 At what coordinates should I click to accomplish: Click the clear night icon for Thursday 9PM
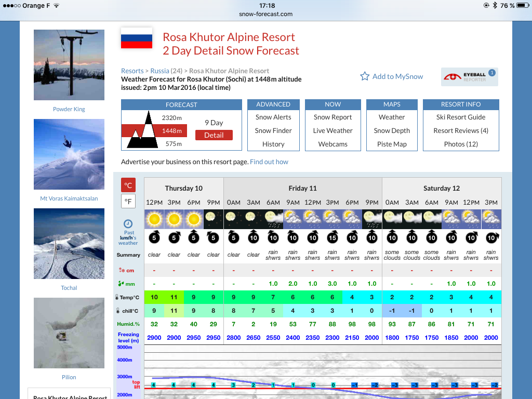click(x=214, y=219)
